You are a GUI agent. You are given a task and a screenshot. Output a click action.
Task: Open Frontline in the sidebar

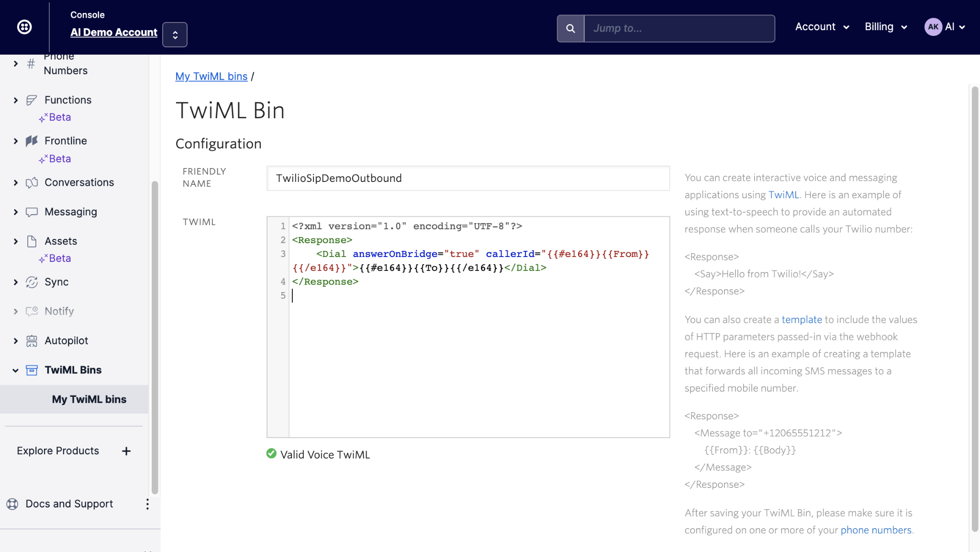point(66,141)
